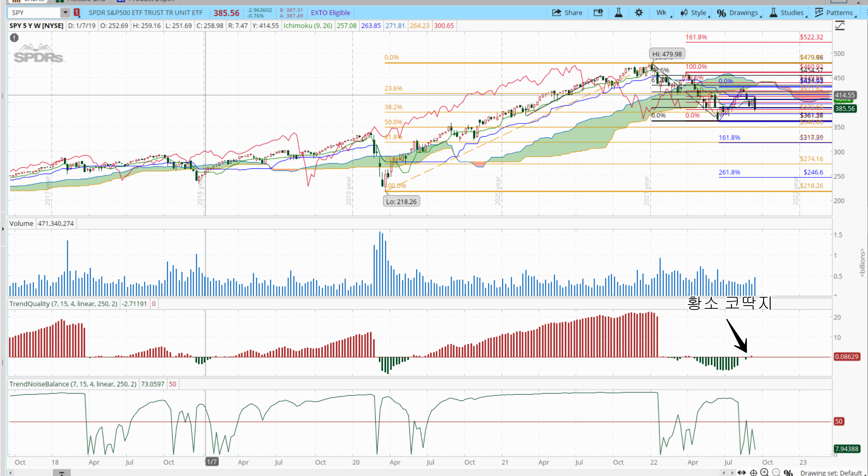Click the horizontal scrollbar left arrow
Screen dimensions: 868x476
[x=11, y=473]
